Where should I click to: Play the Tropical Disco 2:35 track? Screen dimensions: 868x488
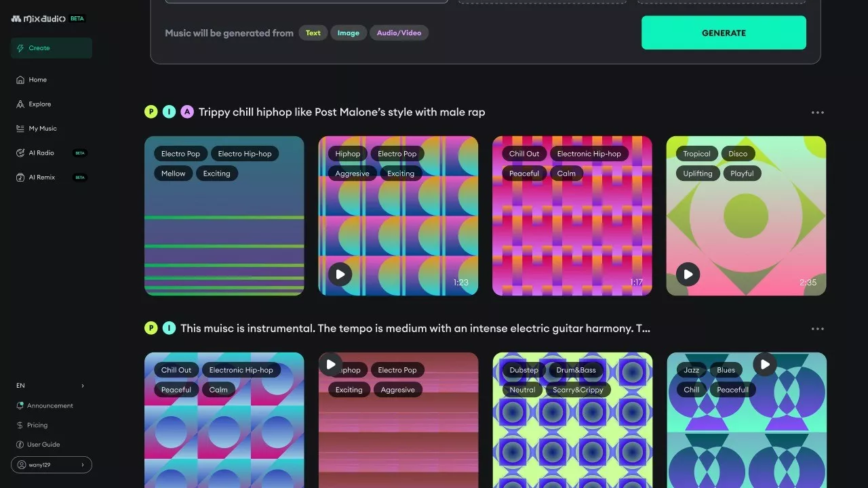pyautogui.click(x=688, y=274)
